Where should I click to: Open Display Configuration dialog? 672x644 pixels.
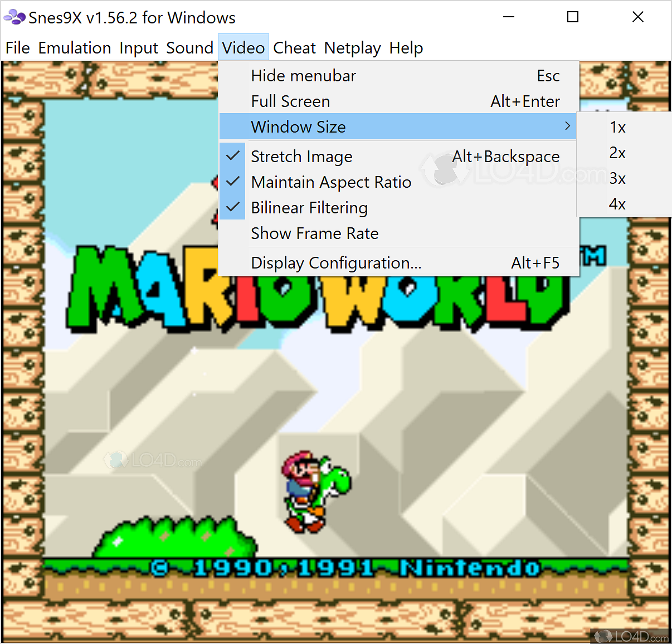pyautogui.click(x=399, y=263)
